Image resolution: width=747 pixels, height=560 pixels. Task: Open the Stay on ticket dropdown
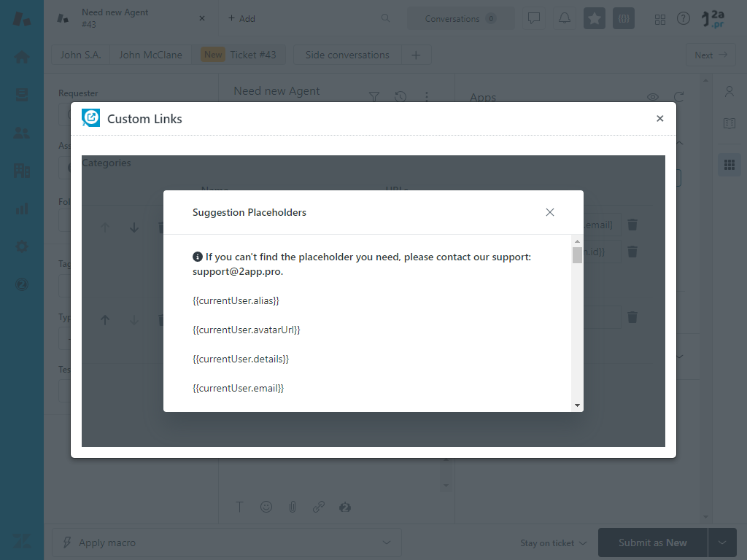pyautogui.click(x=554, y=542)
